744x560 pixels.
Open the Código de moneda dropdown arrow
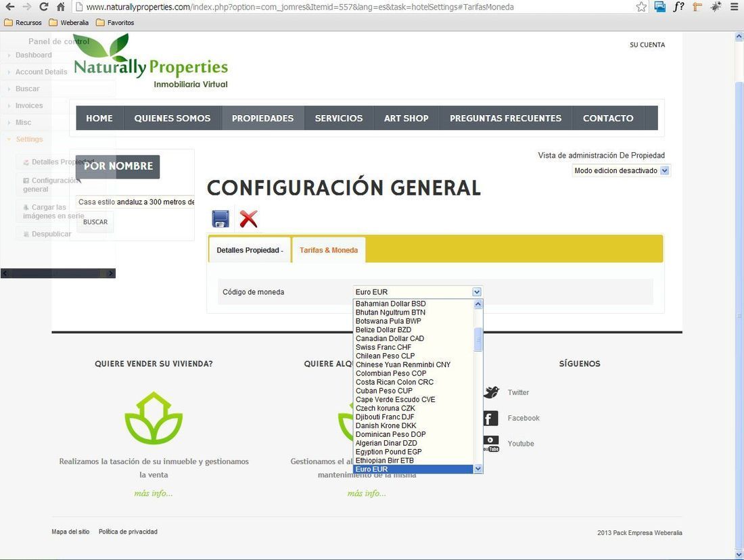(x=477, y=292)
